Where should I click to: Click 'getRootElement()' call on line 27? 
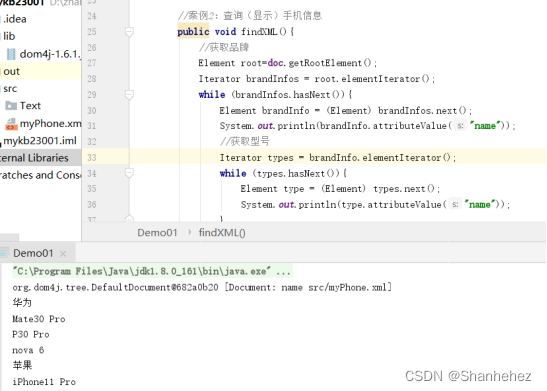330,63
